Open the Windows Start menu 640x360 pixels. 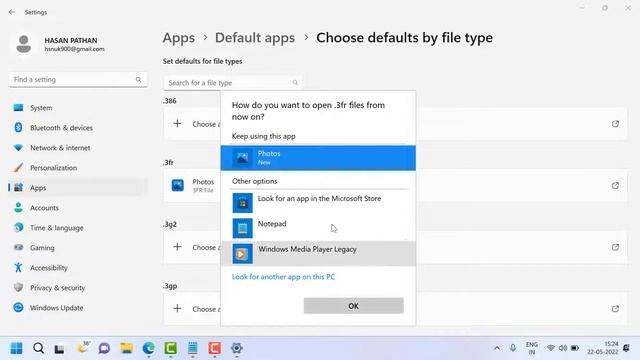coord(16,348)
